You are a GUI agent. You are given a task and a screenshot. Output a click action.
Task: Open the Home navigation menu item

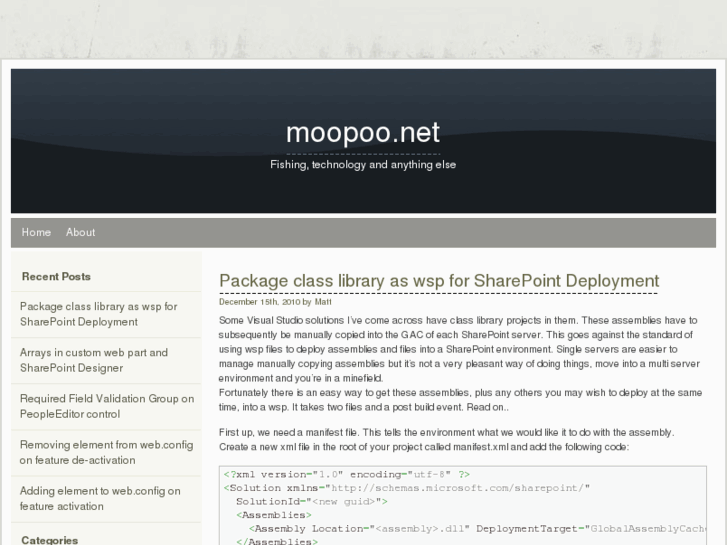point(36,232)
